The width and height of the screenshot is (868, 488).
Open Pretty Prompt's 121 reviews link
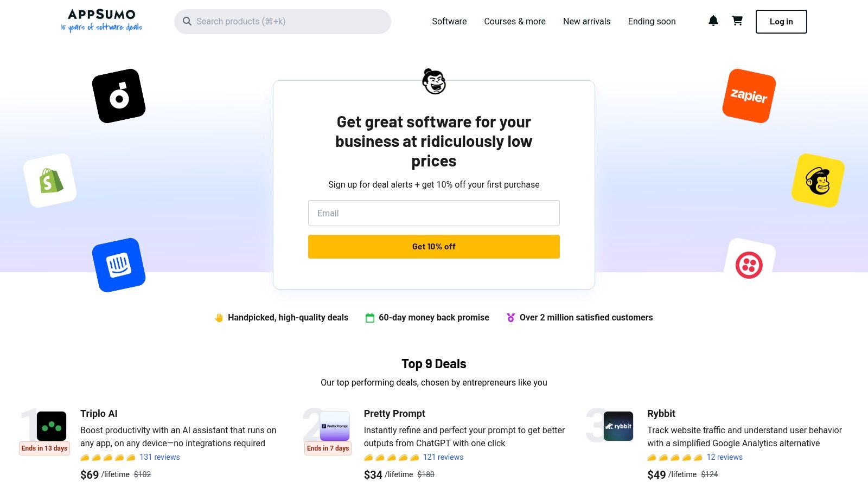point(443,457)
